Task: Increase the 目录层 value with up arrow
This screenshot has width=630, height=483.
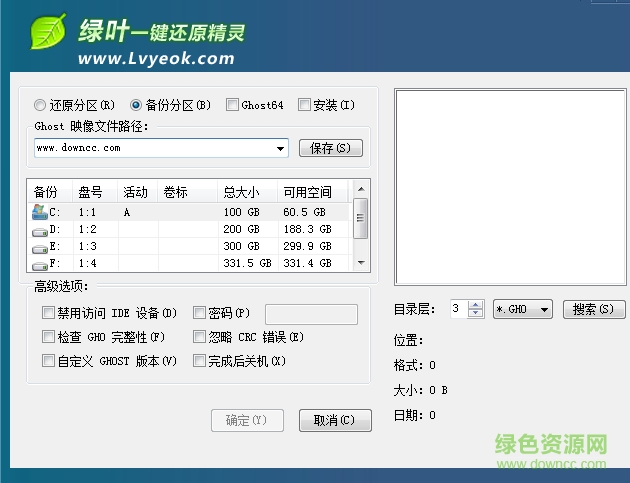Action: tap(476, 305)
